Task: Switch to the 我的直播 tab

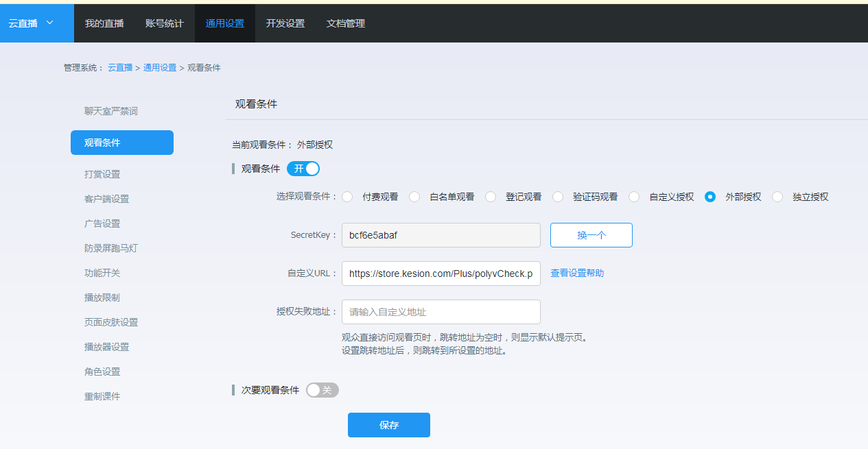Action: tap(104, 23)
